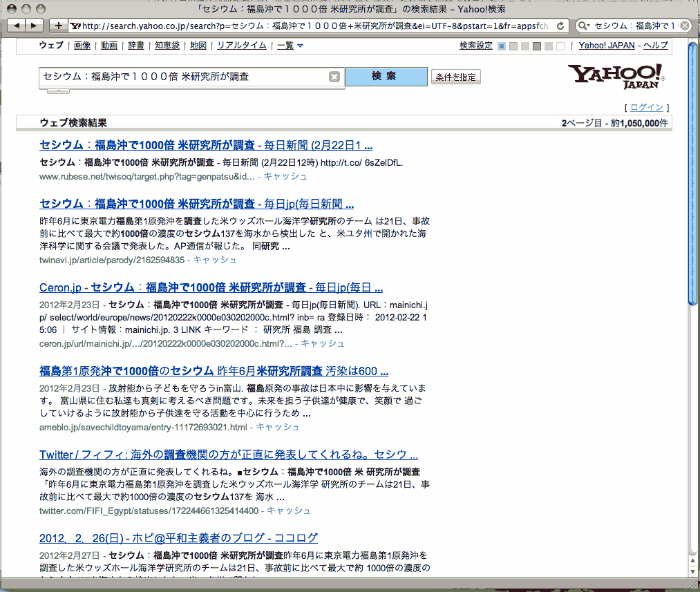Open キャッシュ for the ameblo.jp result
Viewport: 700px width, 592px height.
pyautogui.click(x=278, y=428)
